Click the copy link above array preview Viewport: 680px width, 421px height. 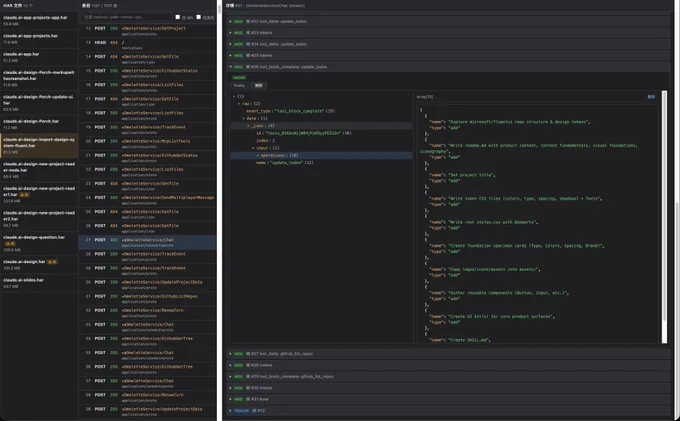point(651,97)
